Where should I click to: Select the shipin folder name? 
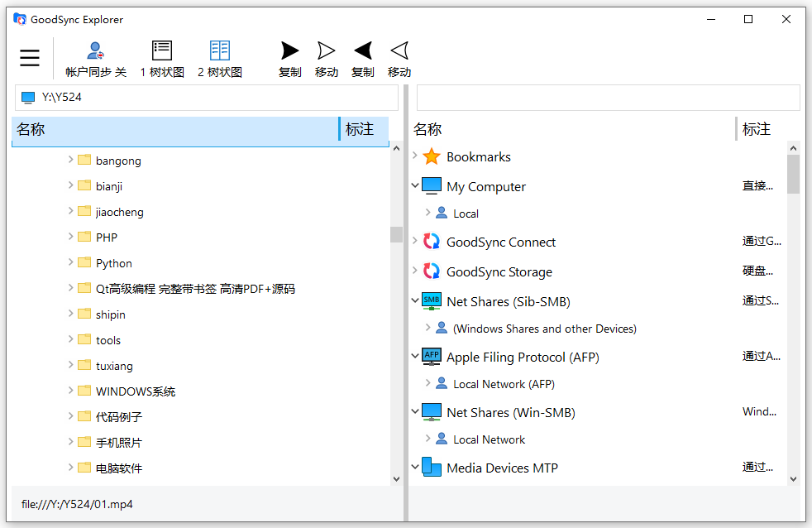pyautogui.click(x=110, y=314)
